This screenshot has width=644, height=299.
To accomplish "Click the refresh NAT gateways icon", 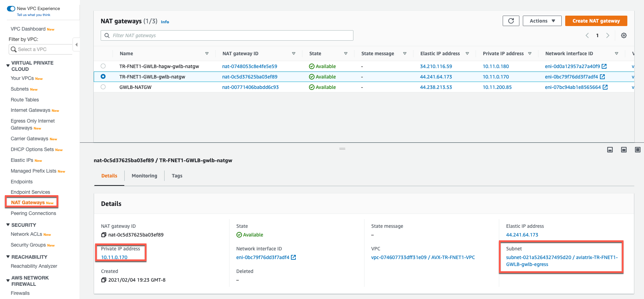I will tap(511, 21).
